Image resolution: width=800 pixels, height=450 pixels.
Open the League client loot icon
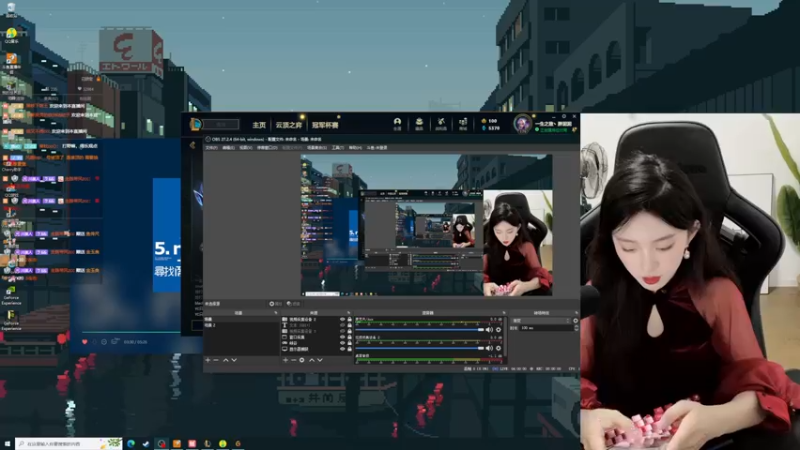[441, 123]
